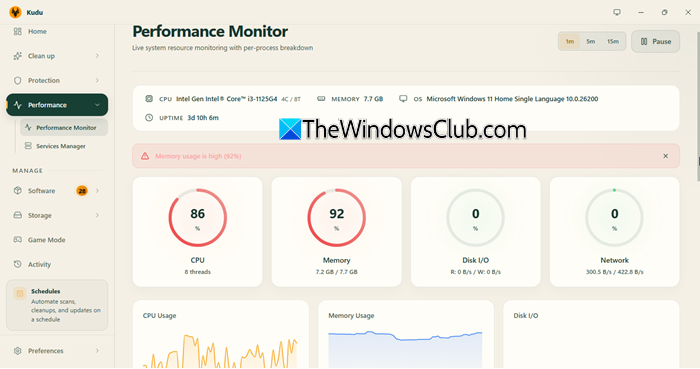Click the vertical scrollbar thumb

click(x=698, y=106)
